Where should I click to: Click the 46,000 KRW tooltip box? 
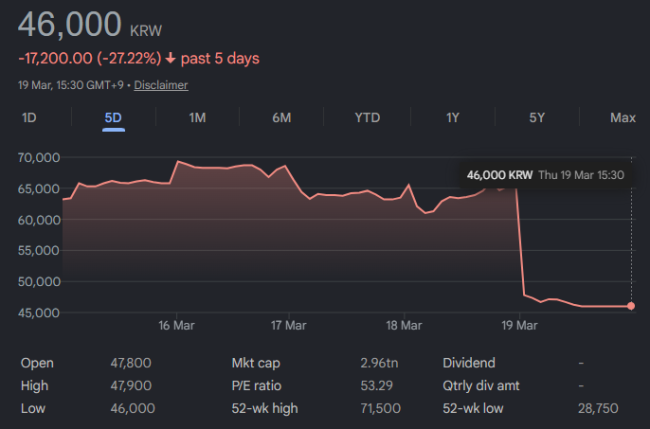(546, 175)
